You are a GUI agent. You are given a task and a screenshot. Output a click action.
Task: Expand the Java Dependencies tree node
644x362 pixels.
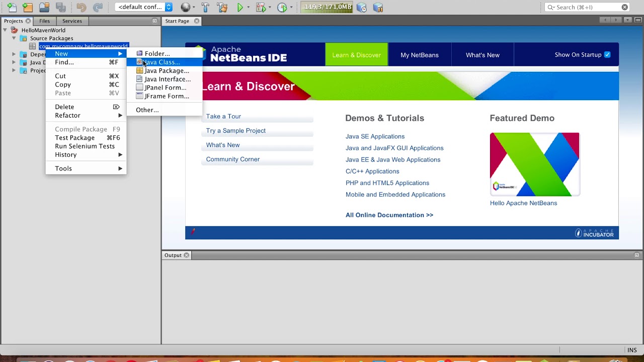(14, 62)
